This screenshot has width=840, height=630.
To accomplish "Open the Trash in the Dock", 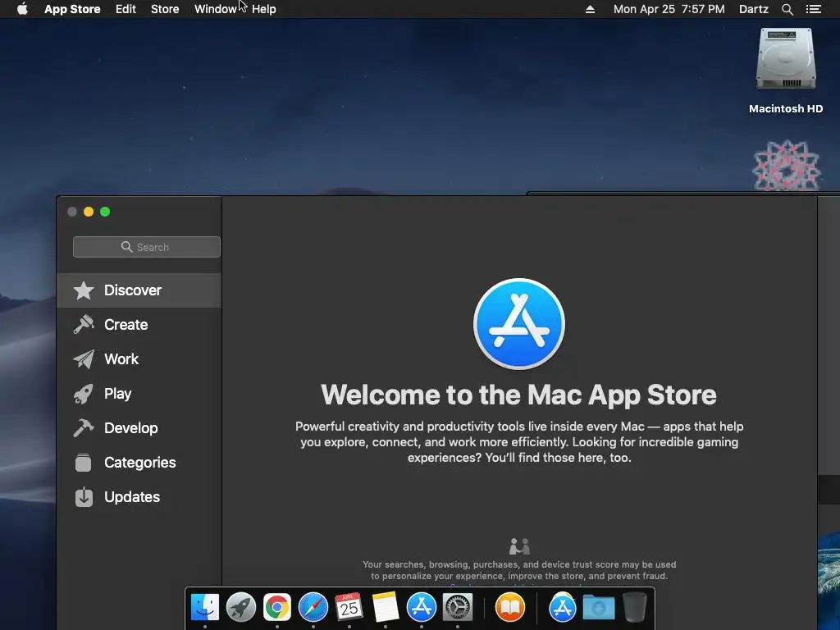I will pyautogui.click(x=635, y=608).
